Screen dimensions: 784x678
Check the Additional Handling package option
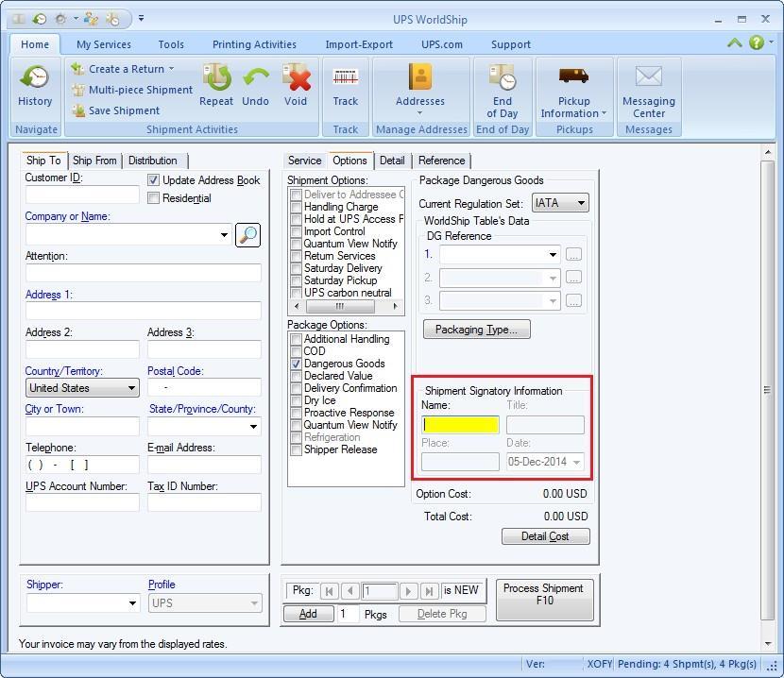[x=296, y=339]
